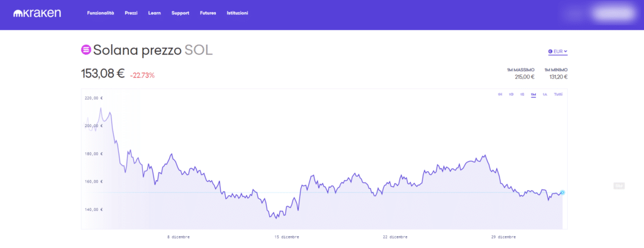Screen dimensions: 644x248
Task: Click the blurred button in the header
Action: (x=613, y=13)
